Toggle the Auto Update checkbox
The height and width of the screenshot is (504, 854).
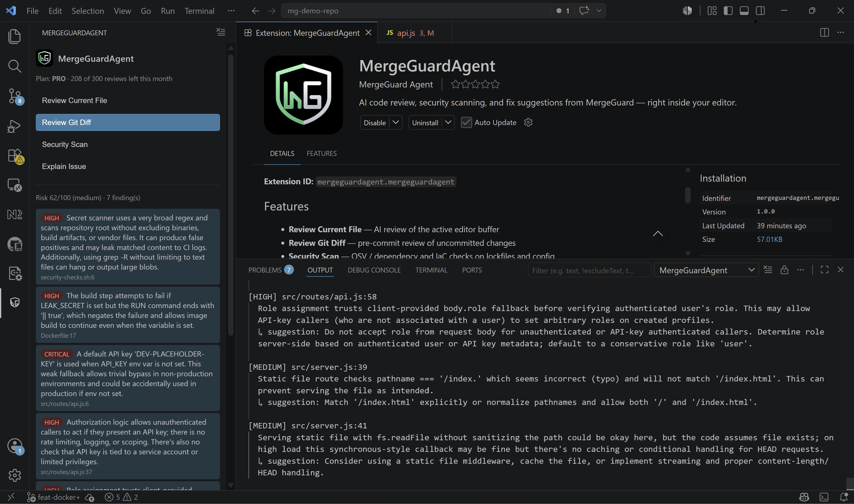pyautogui.click(x=466, y=122)
